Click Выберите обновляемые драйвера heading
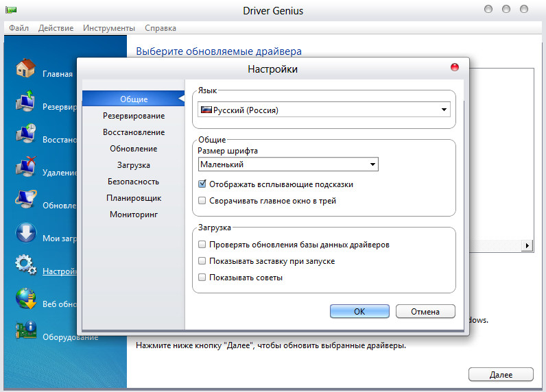The height and width of the screenshot is (392, 546). (x=219, y=51)
